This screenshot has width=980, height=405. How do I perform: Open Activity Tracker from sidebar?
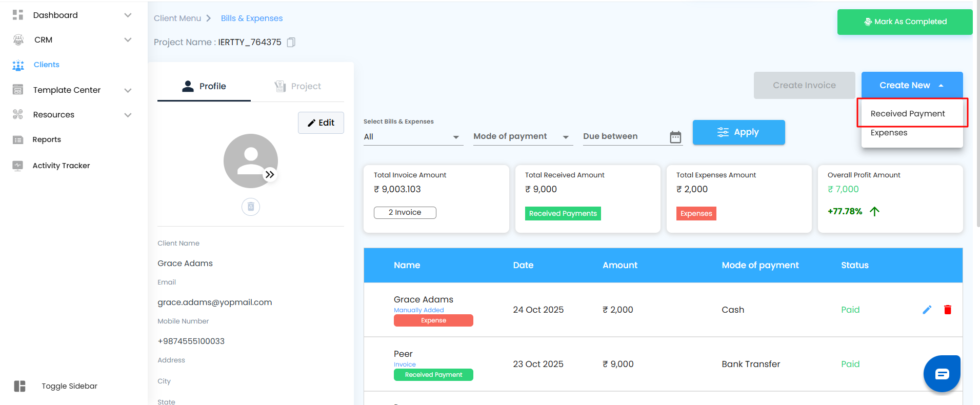tap(61, 166)
